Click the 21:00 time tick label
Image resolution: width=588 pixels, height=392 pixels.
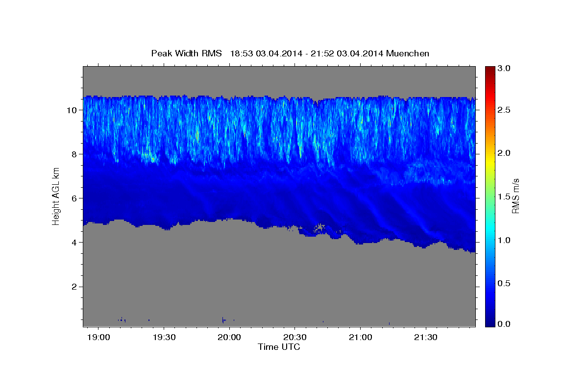click(x=360, y=337)
